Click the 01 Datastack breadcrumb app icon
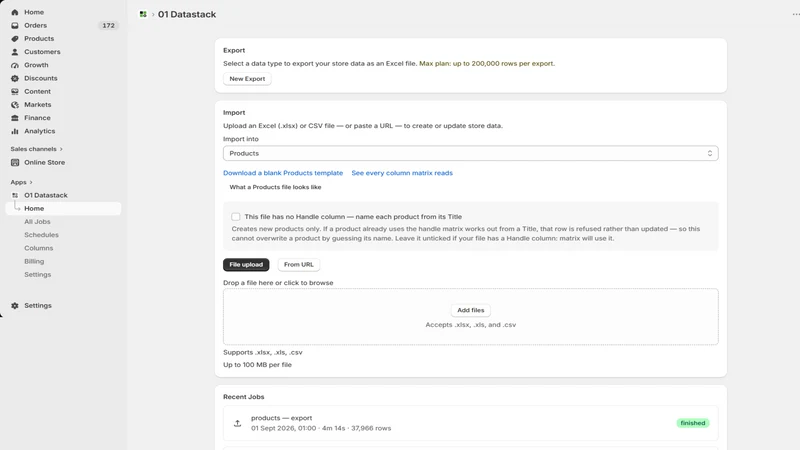The width and height of the screenshot is (800, 450). point(143,14)
